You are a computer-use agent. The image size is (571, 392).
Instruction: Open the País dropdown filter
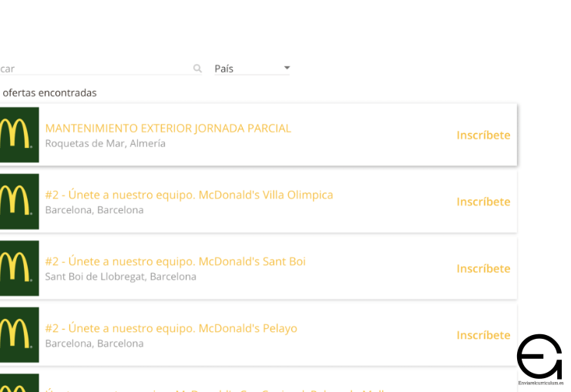[x=252, y=69]
